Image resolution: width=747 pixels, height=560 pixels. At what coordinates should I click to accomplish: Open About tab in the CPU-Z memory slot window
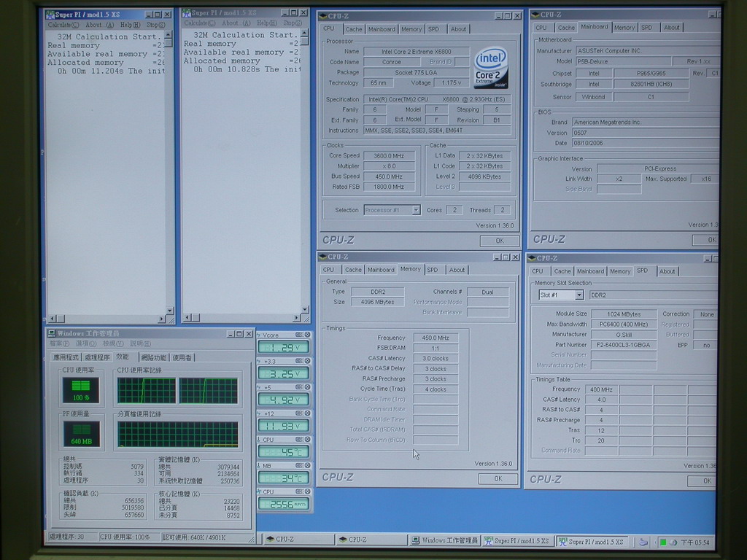point(667,271)
